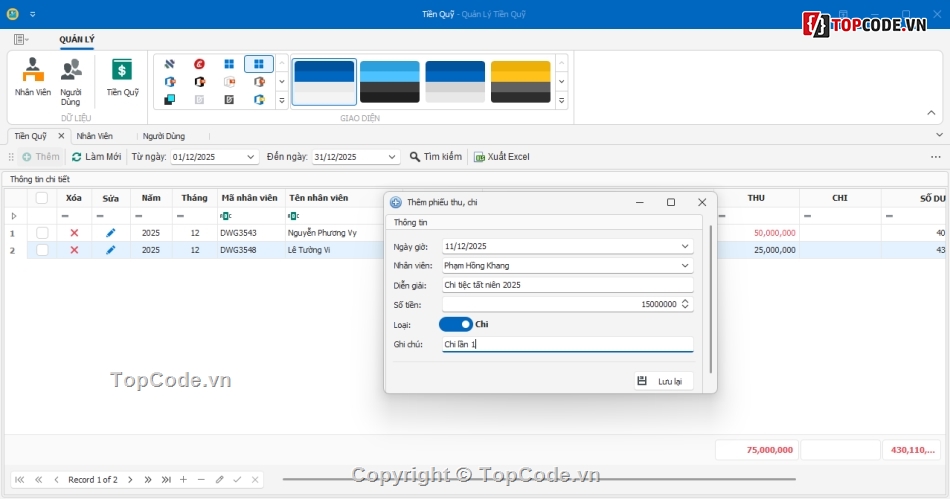Click the Lưu lại save button
This screenshot has width=950, height=499.
[x=663, y=381]
